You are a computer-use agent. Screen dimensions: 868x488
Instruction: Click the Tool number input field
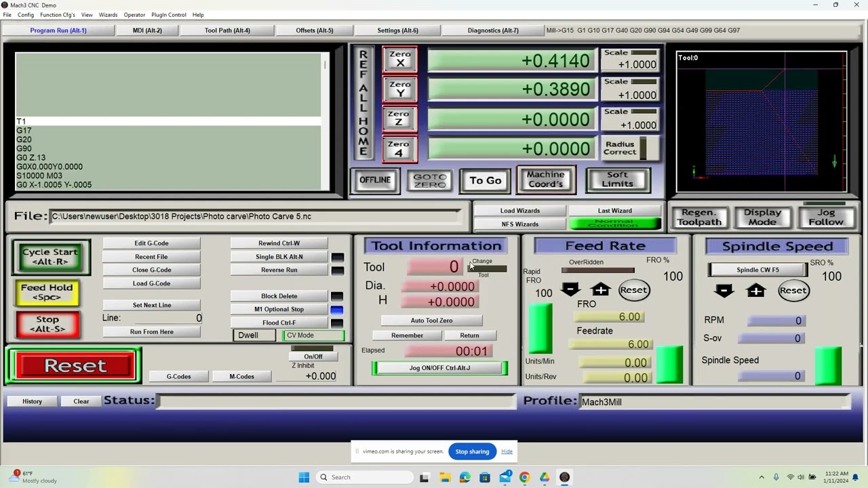click(435, 267)
